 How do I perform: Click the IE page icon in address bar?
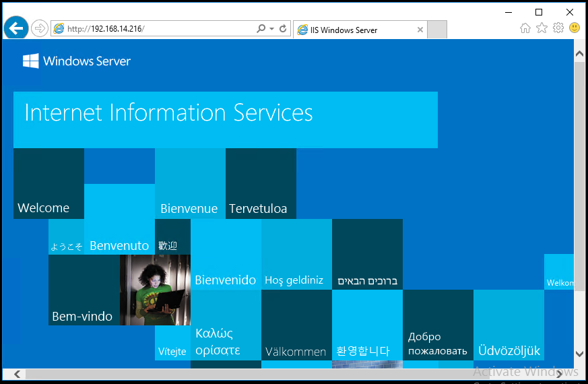[x=59, y=28]
